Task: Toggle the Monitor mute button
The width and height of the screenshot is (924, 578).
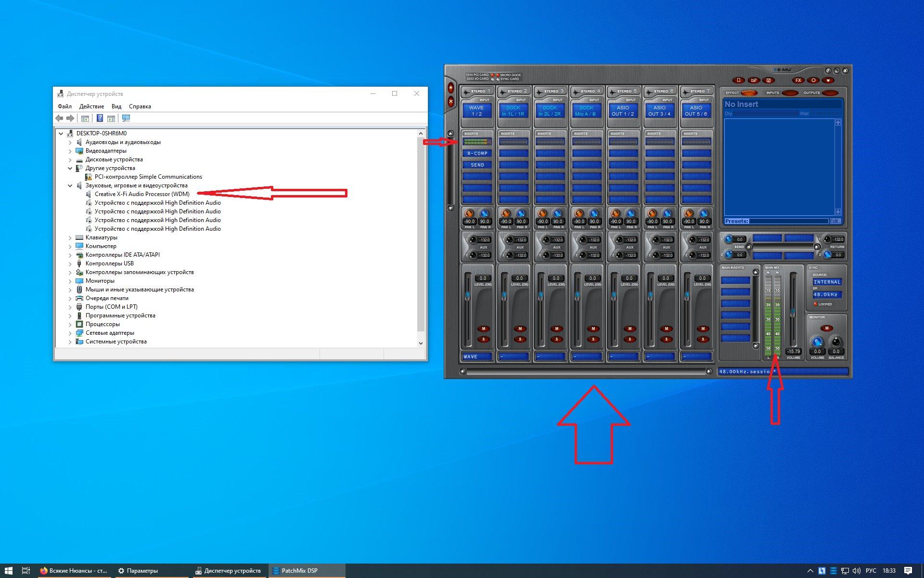Action: pos(826,328)
